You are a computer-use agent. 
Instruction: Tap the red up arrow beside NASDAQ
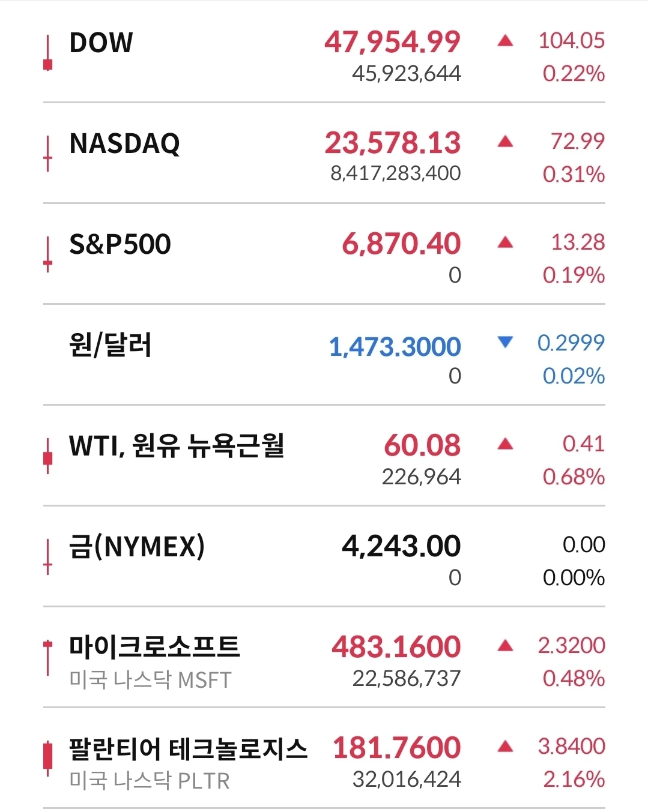(x=506, y=142)
